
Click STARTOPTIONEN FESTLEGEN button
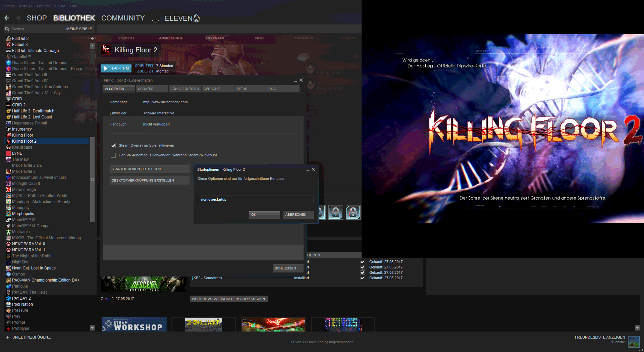click(x=150, y=169)
